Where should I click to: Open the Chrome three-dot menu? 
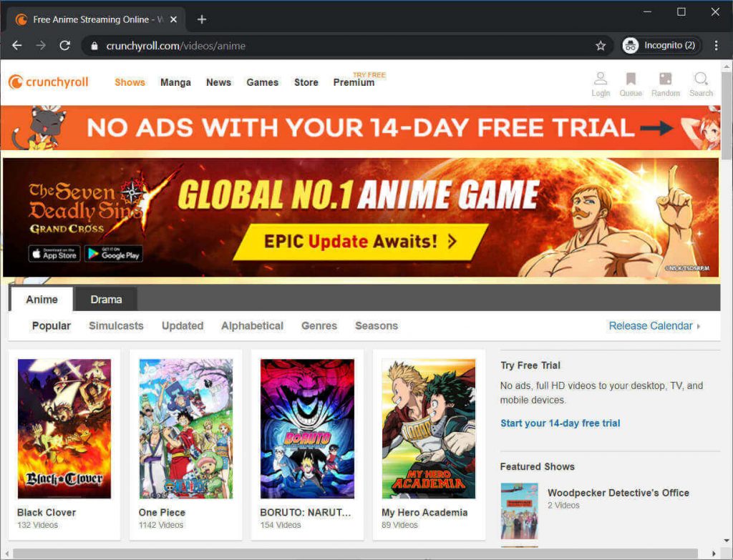point(716,45)
